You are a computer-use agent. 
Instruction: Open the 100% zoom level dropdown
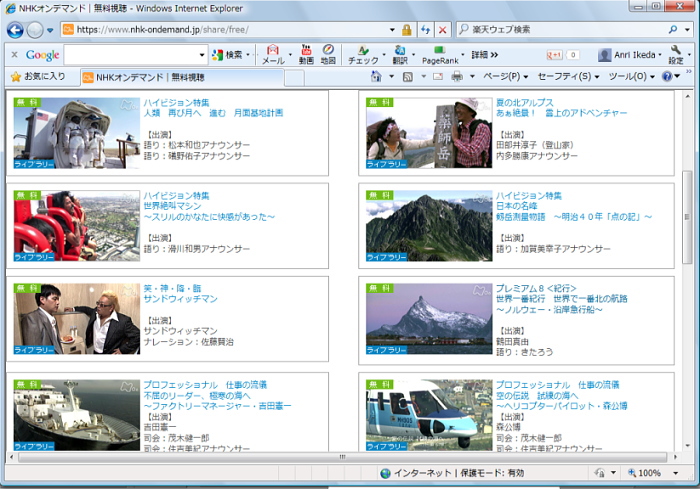[x=675, y=473]
